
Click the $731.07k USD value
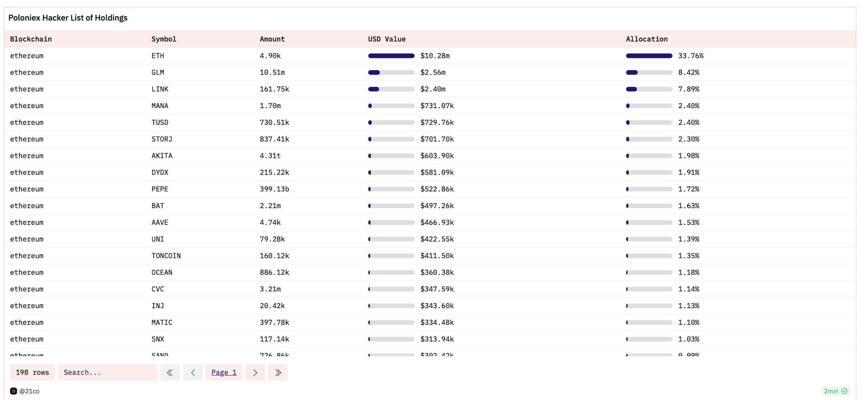point(437,106)
